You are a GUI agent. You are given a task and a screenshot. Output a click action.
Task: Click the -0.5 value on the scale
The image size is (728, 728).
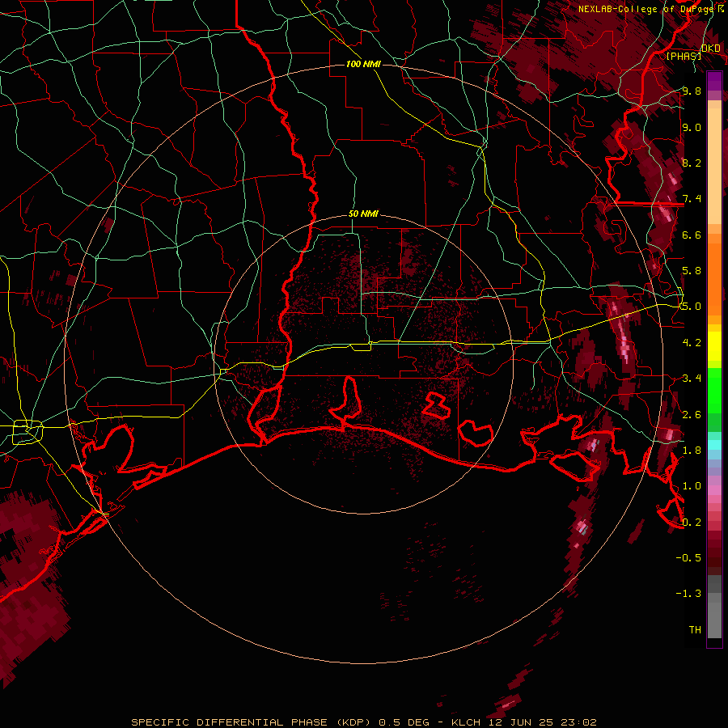[x=688, y=557]
